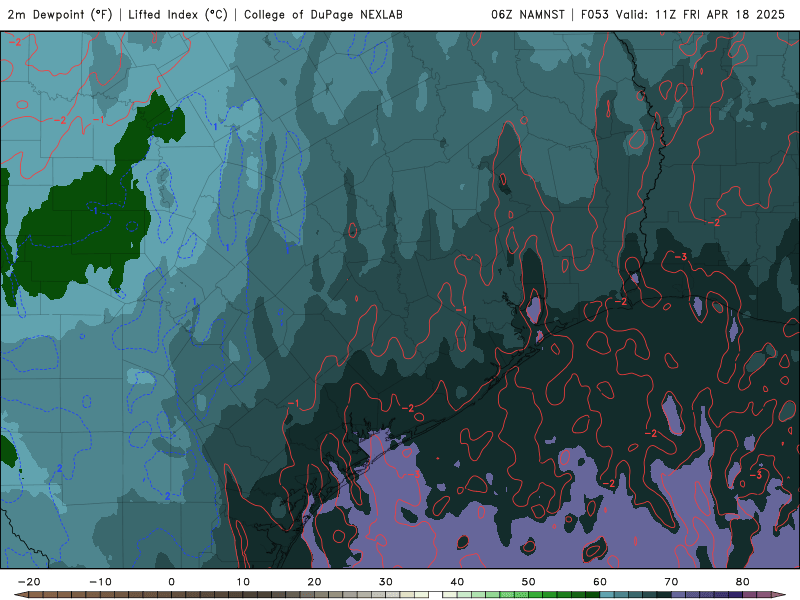Click the "20" color bar label
This screenshot has height=600, width=800.
314,582
